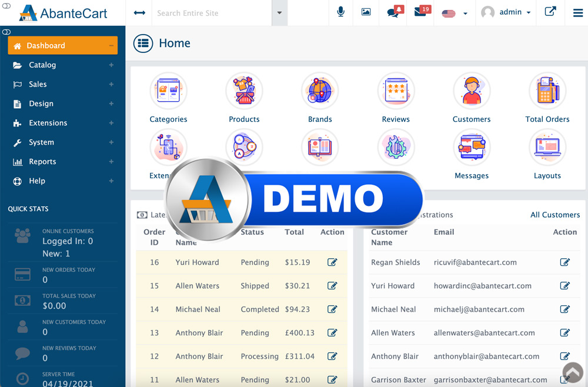This screenshot has height=387, width=588.
Task: Click the wrench and gear settings shortcut icon
Action: coord(396,147)
